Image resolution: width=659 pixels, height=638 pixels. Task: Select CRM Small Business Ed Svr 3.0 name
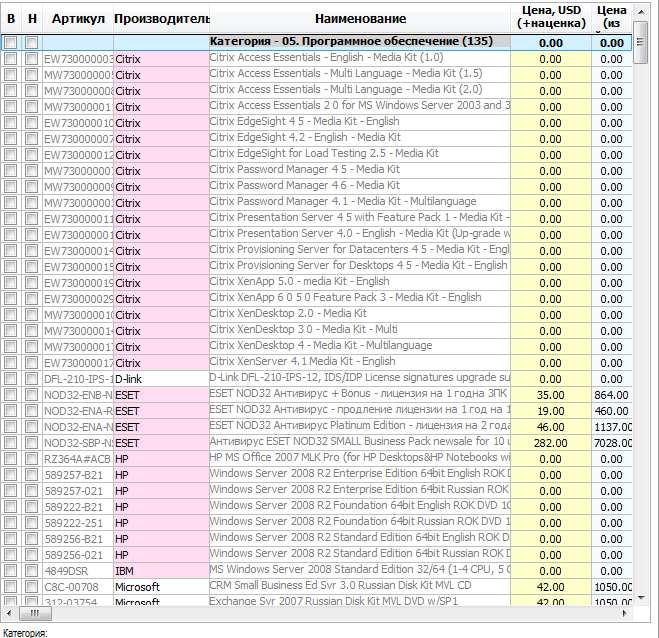(340, 585)
